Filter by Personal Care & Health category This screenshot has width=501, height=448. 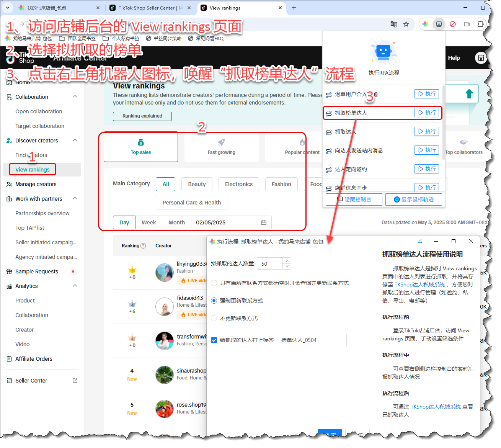[x=192, y=203]
